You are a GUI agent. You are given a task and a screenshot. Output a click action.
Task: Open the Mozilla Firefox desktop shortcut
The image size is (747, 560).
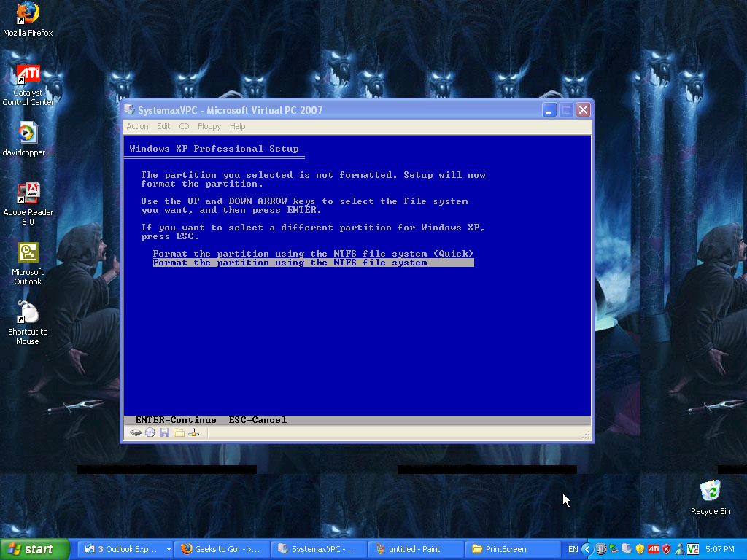[28, 20]
